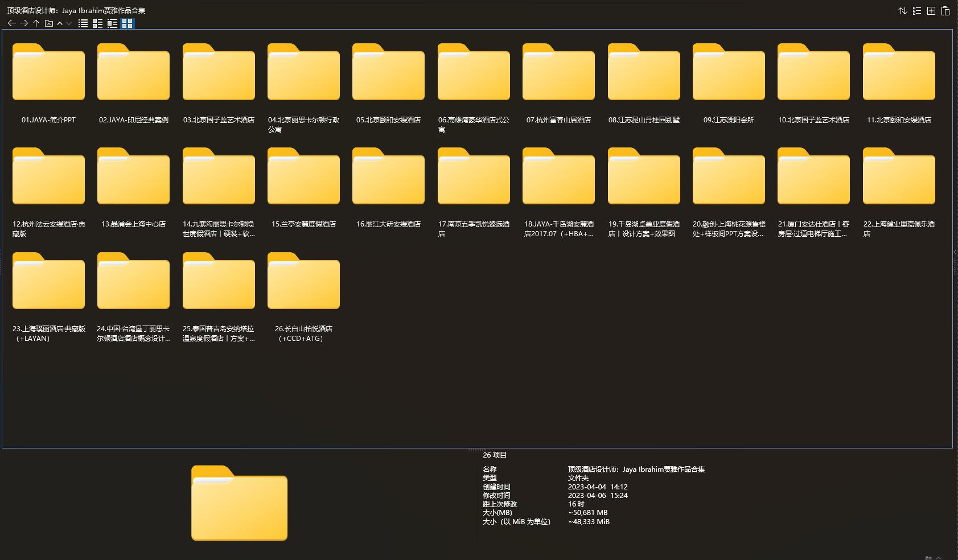The width and height of the screenshot is (958, 560).
Task: Switch to content view with thumbnails
Action: point(112,23)
